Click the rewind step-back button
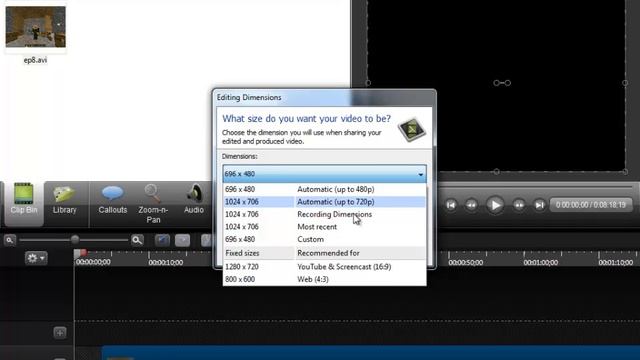Screen dimensions: 640x360 click(471, 205)
